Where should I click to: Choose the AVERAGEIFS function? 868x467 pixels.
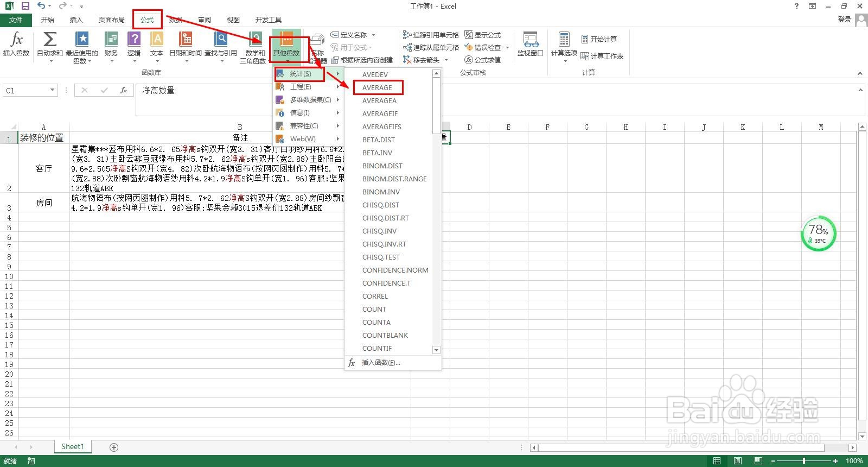point(382,127)
